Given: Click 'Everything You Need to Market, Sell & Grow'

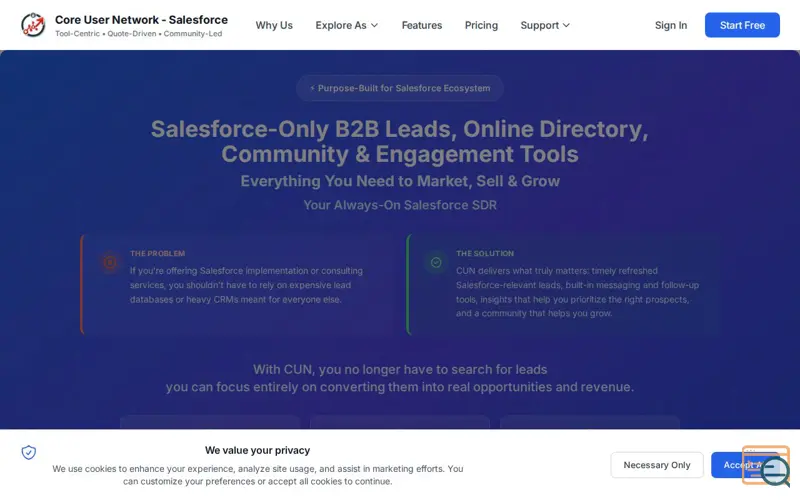Looking at the screenshot, I should pyautogui.click(x=400, y=181).
